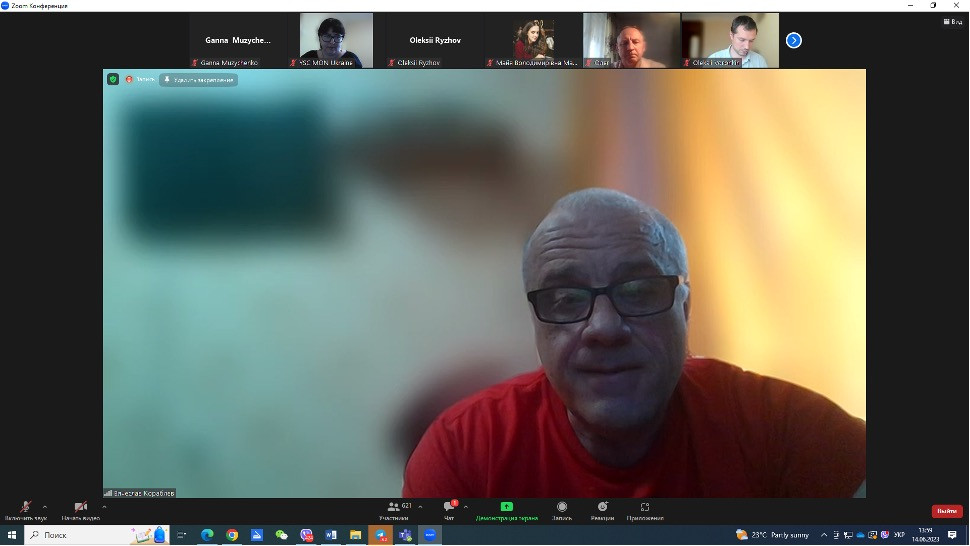Expand the arrow next to Participants
This screenshot has height=546, width=970.
pos(421,506)
